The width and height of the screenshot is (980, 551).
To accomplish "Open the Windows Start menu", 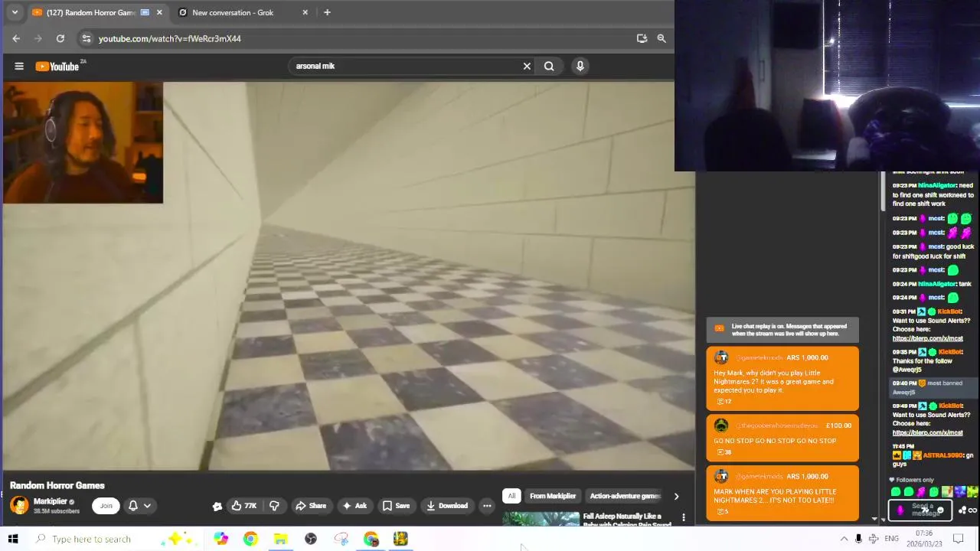I will point(12,539).
